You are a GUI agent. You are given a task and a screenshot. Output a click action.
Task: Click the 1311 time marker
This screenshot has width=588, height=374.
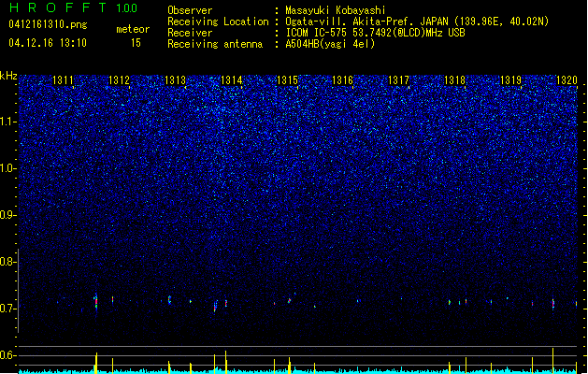coord(63,79)
